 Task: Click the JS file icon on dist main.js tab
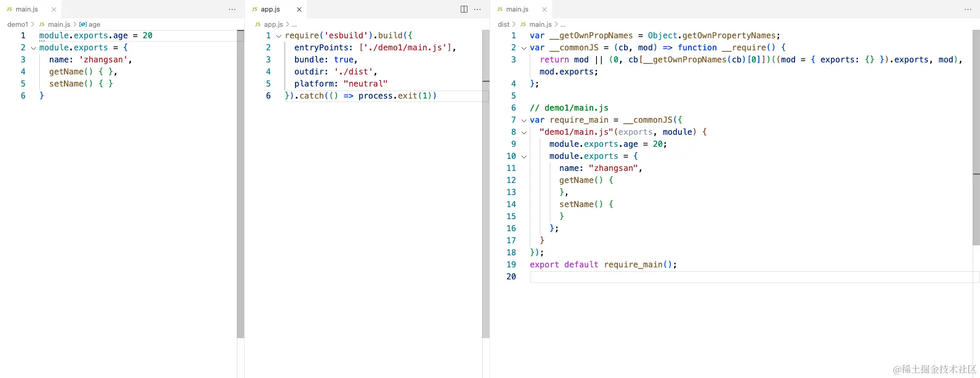pos(500,9)
